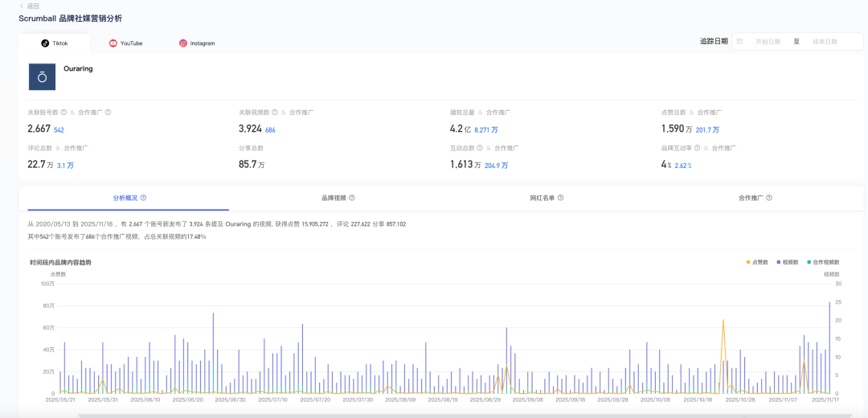Click the 1,613 万 total interactions value
Screen dimensions: 868x418
(465, 165)
